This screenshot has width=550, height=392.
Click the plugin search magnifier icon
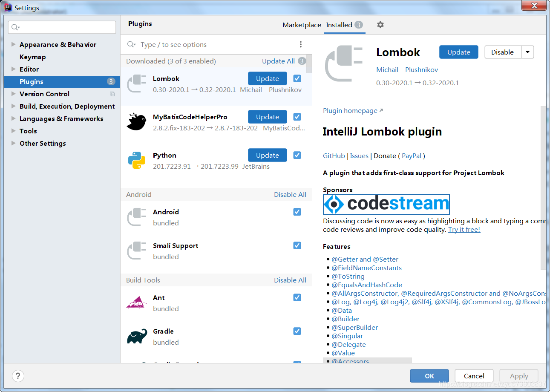click(x=131, y=44)
